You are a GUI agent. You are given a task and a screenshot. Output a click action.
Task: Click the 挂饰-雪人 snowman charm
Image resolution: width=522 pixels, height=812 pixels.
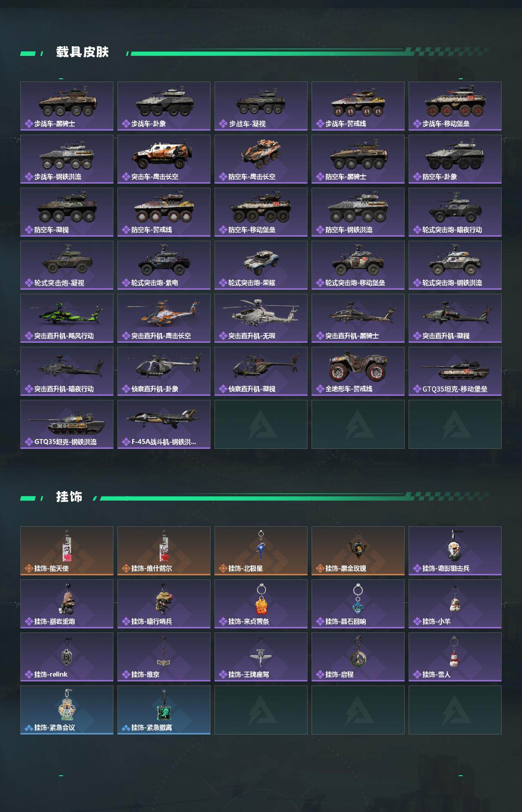pos(455,657)
